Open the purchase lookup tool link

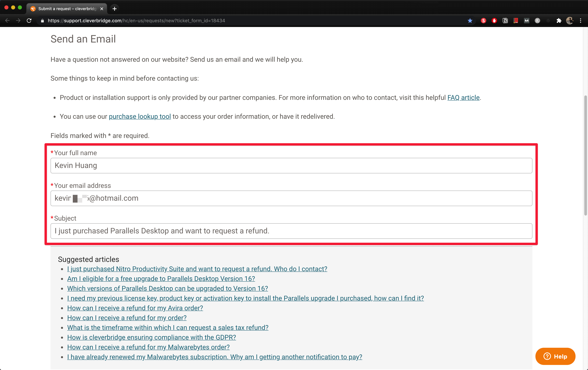point(140,116)
